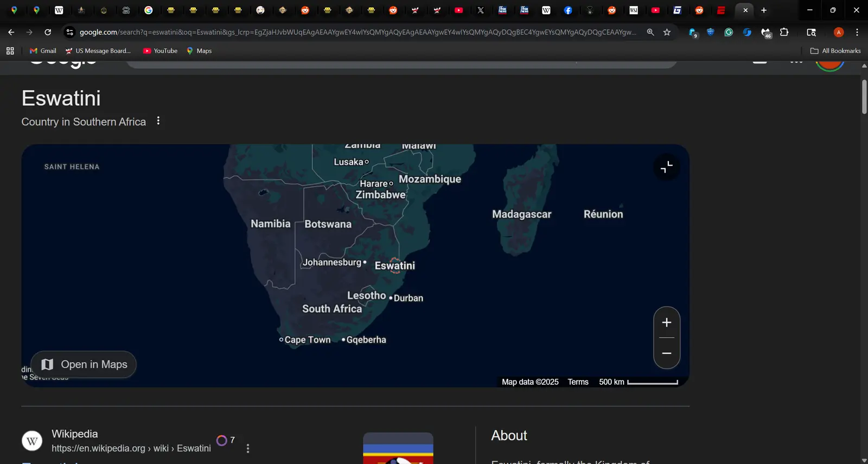Open the blue shield extension

coord(711,32)
